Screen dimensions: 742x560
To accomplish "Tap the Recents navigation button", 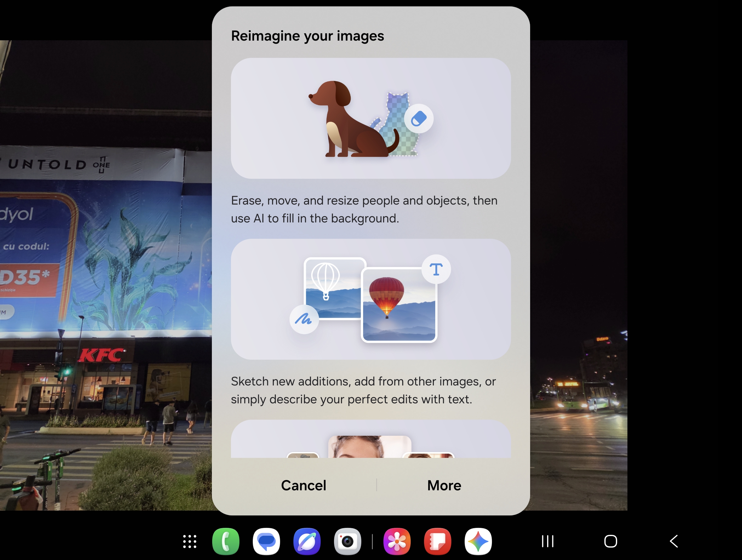I will (x=547, y=541).
